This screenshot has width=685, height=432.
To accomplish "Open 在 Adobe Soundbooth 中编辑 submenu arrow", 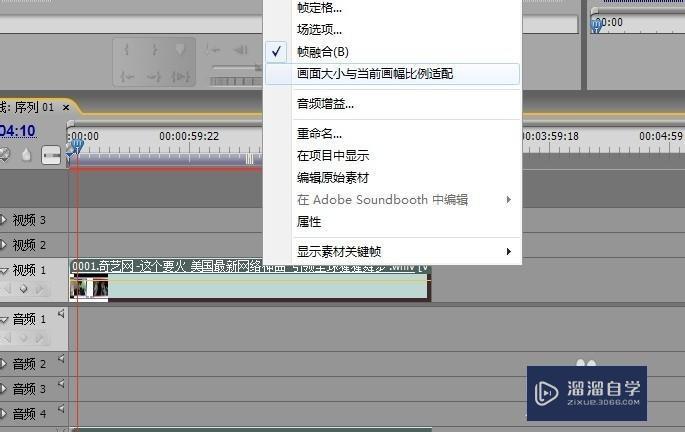I will 509,200.
